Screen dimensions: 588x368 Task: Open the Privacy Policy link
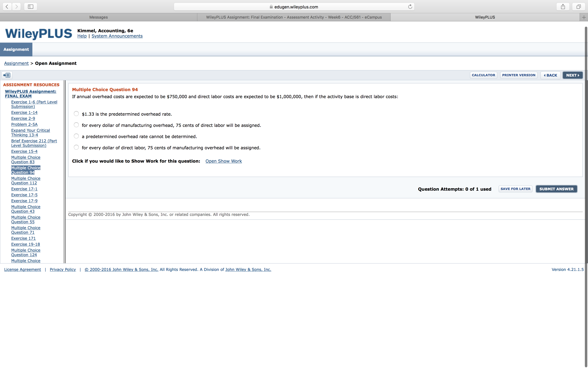point(63,270)
